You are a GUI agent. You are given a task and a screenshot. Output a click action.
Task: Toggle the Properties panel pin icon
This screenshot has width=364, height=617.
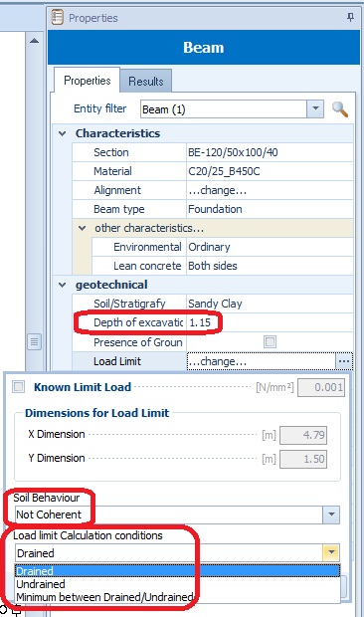coord(350,17)
